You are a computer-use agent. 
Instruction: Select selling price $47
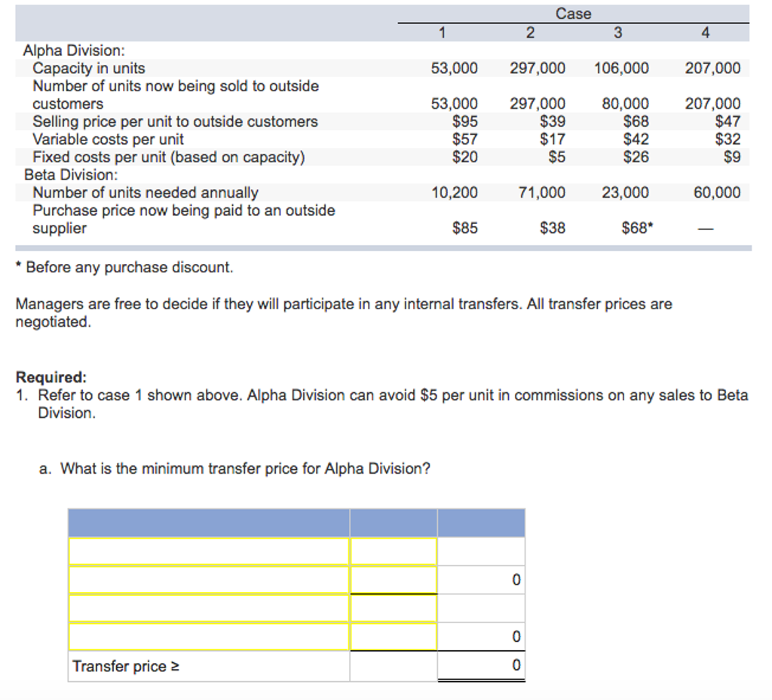click(x=728, y=121)
